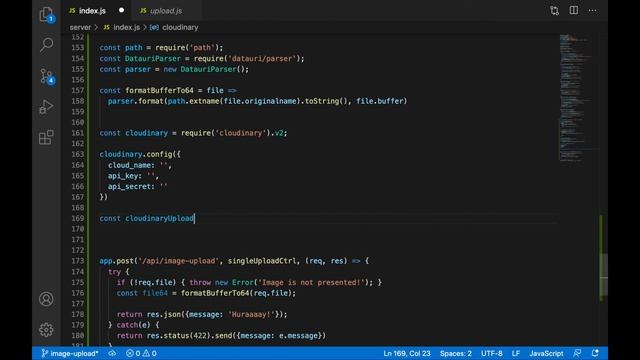Open notifications bell in status bar
Viewport: 640px width, 360px height.
coord(595,353)
